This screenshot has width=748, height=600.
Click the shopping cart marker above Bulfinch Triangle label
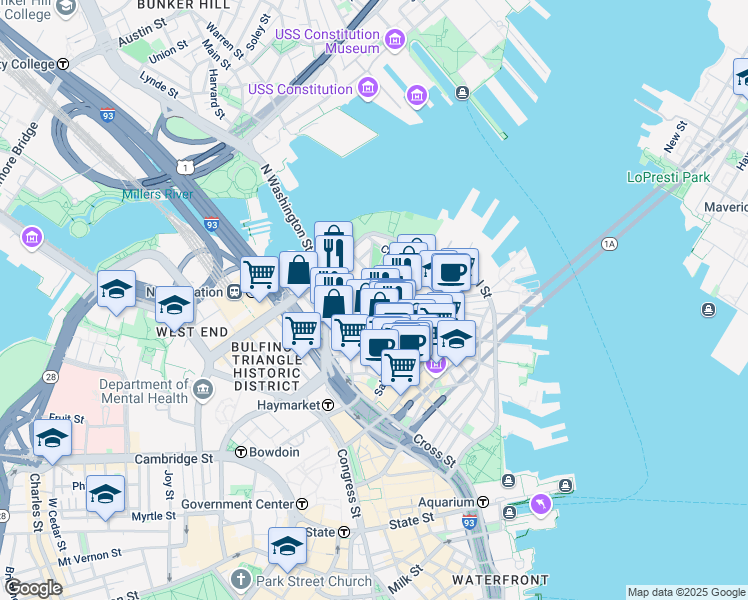click(x=301, y=330)
